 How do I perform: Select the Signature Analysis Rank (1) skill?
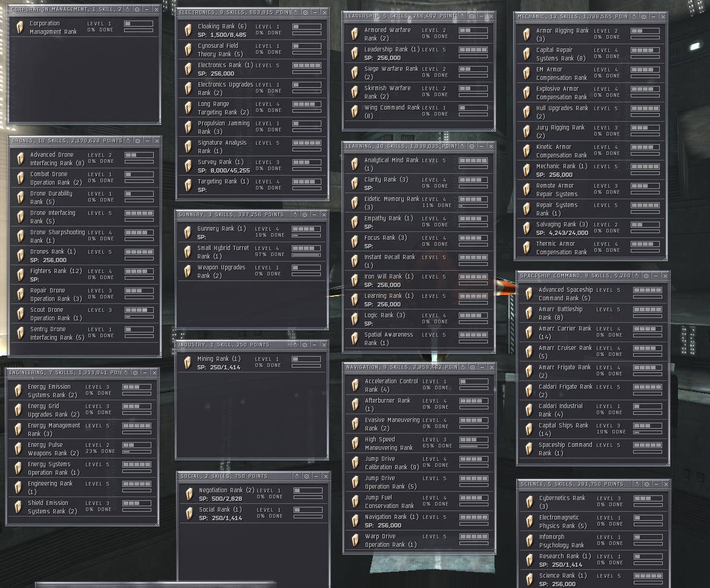click(x=252, y=147)
